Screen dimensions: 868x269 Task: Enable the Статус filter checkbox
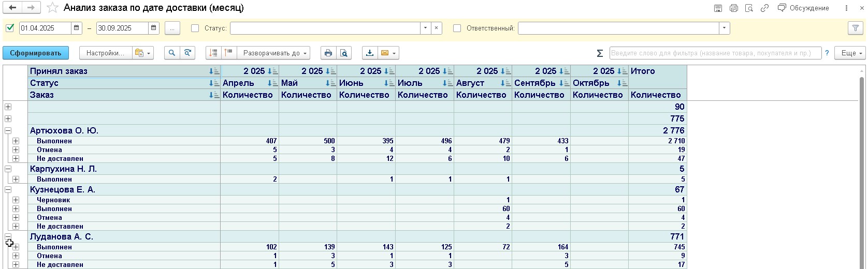(x=195, y=28)
